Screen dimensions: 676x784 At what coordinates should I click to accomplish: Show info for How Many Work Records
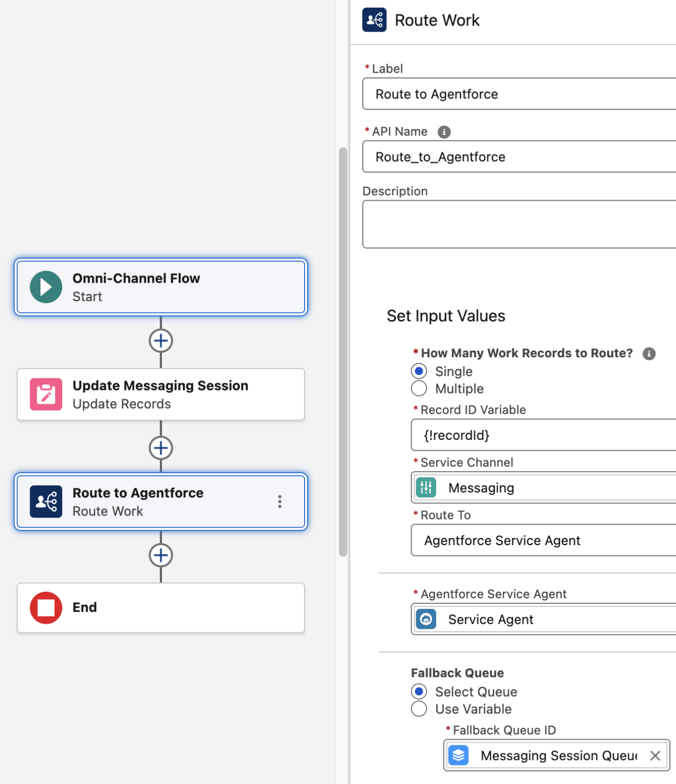coord(649,354)
